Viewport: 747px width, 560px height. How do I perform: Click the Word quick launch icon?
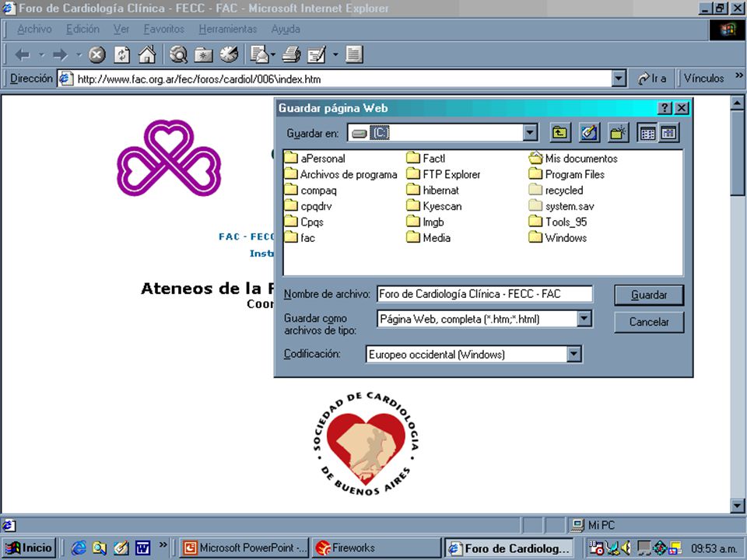[143, 548]
